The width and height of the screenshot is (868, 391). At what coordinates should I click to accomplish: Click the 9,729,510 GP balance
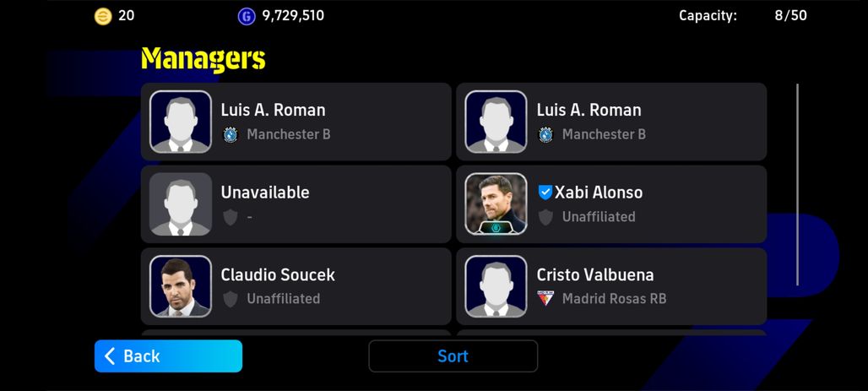(293, 15)
